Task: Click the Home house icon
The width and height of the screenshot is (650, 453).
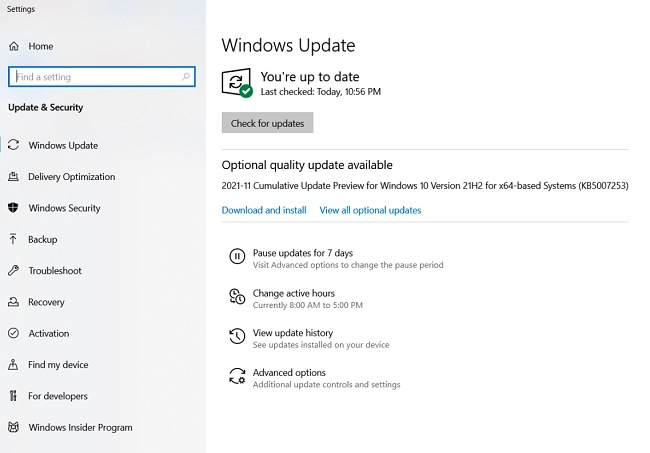Action: (14, 46)
